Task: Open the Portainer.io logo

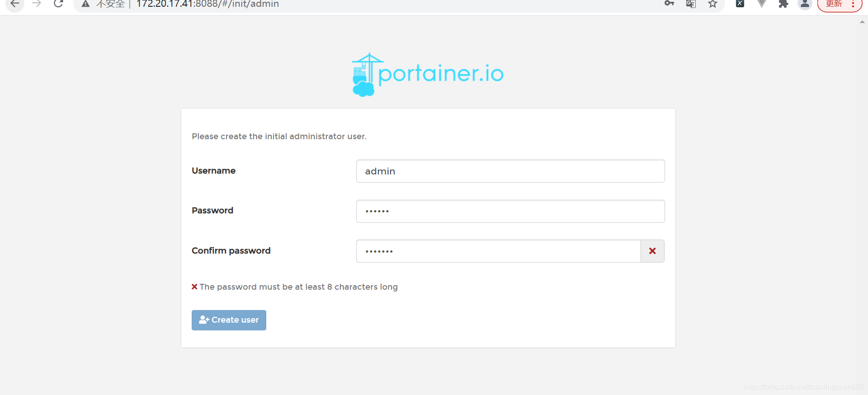Action: 428,75
